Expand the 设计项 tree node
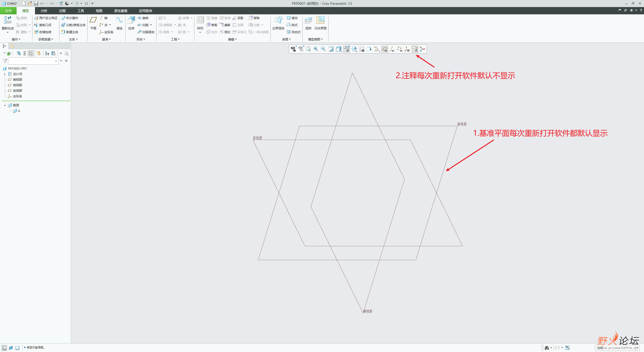Screen dimensions: 644x352 pyautogui.click(x=5, y=74)
